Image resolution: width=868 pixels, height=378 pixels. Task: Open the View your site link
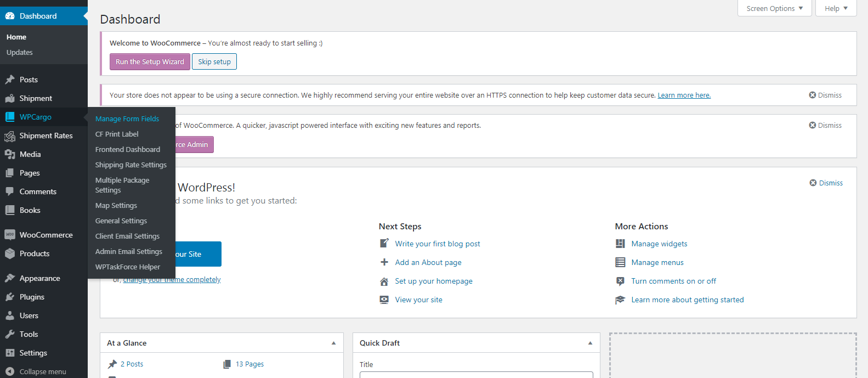click(x=419, y=300)
